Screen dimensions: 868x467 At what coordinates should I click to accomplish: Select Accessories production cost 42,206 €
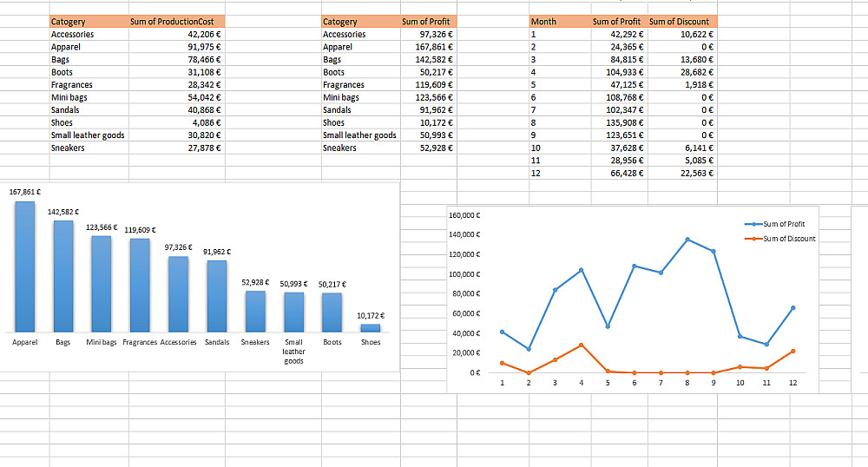click(176, 35)
